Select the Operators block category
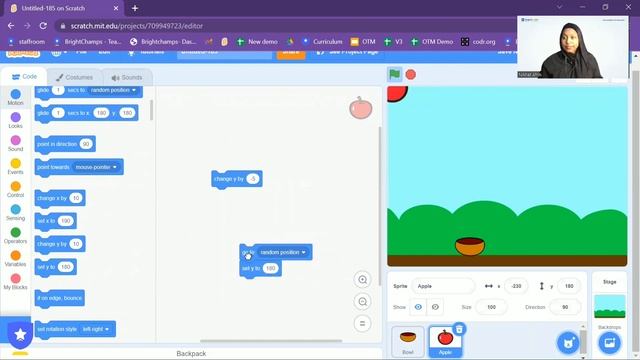Screen dimensions: 640x360 click(16, 236)
